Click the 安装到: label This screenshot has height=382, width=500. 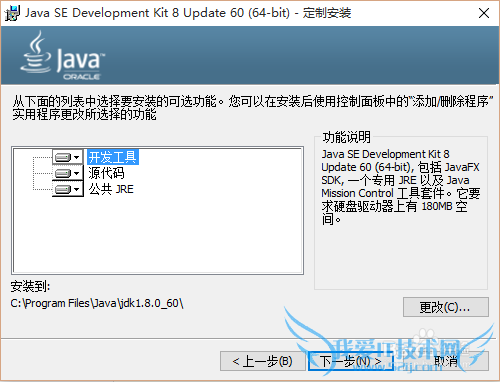(x=30, y=286)
